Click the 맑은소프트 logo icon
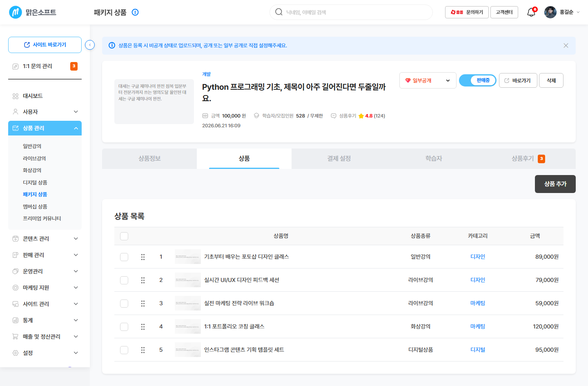Viewport: 588px width, 386px height. 16,12
